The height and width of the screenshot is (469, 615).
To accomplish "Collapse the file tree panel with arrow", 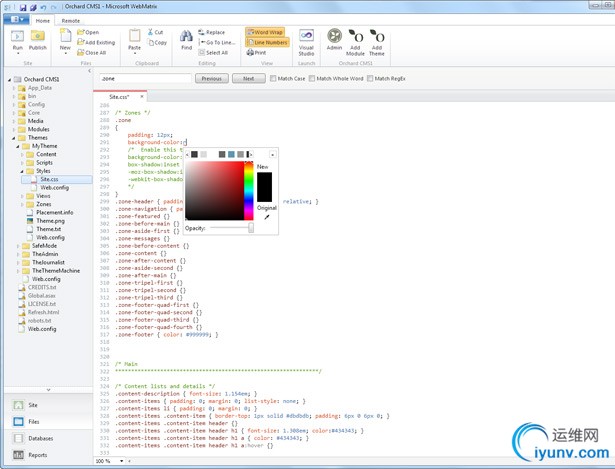I will (x=89, y=71).
